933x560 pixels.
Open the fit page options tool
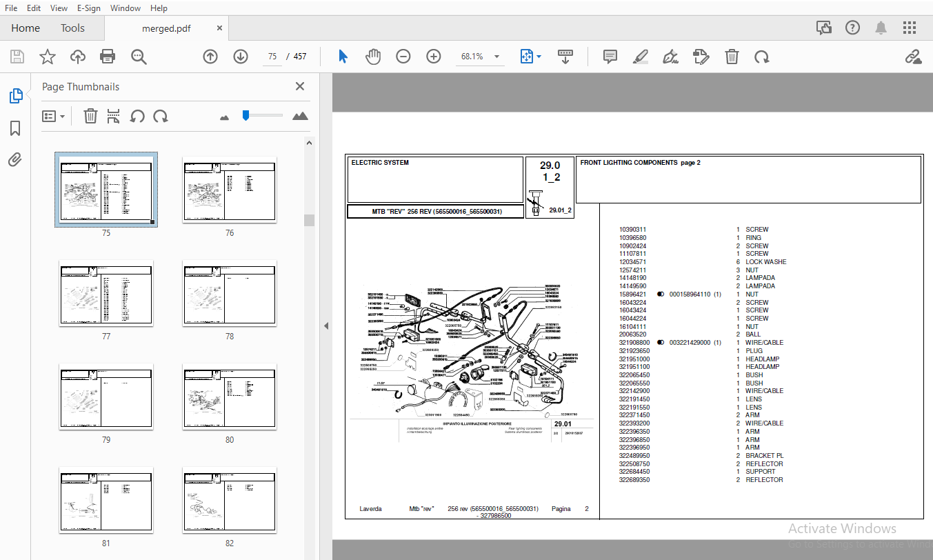[526, 57]
